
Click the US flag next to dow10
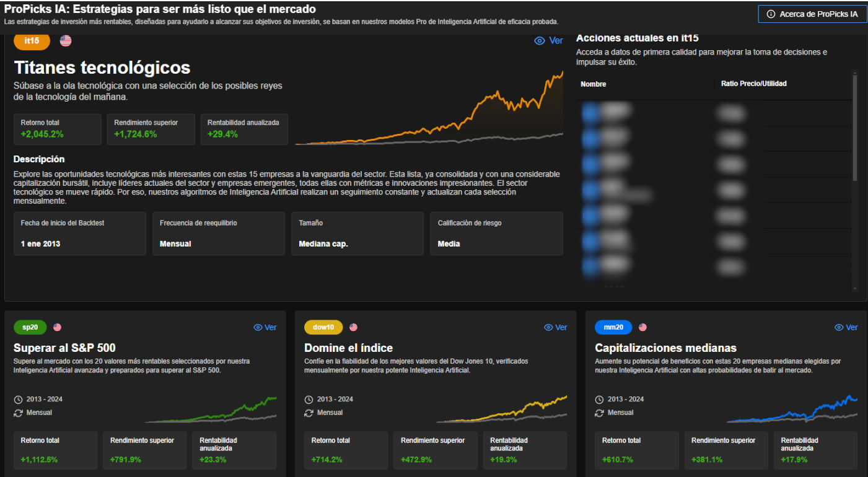click(x=353, y=327)
